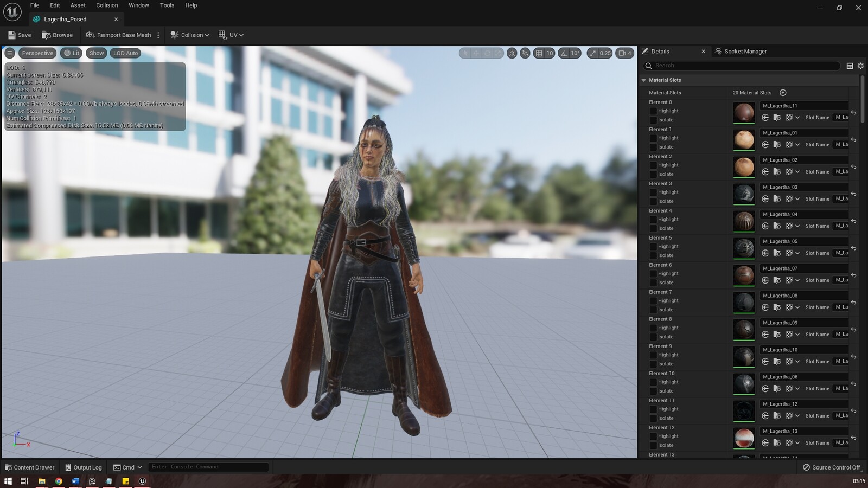868x488 pixels.
Task: Browse to M_Lagertha_01 in Content Browser
Action: click(x=777, y=145)
